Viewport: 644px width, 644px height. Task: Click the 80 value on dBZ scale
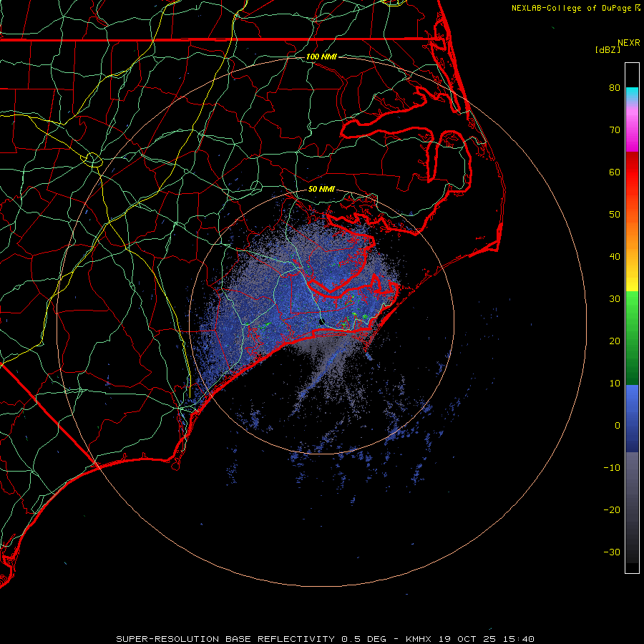point(615,88)
